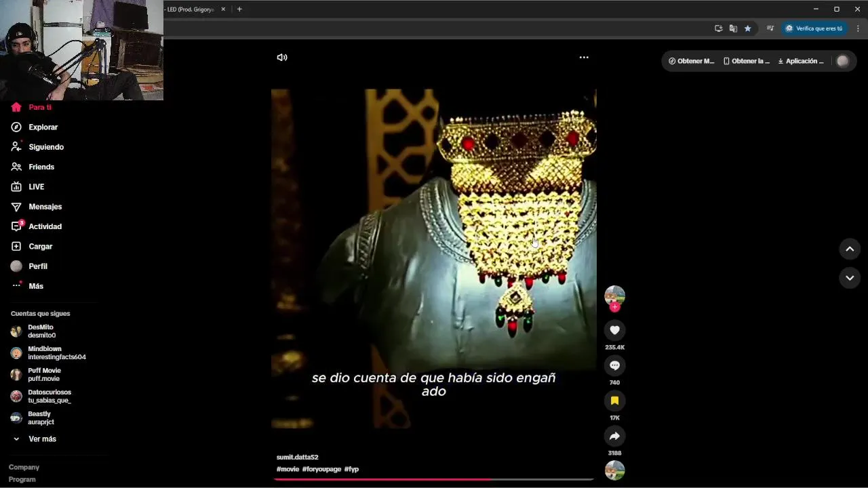868x488 pixels.
Task: Follow creator using red plus badge
Action: tap(614, 307)
